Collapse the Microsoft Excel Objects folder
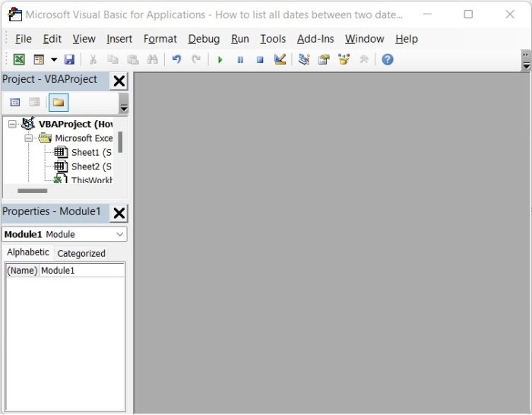 [29, 138]
